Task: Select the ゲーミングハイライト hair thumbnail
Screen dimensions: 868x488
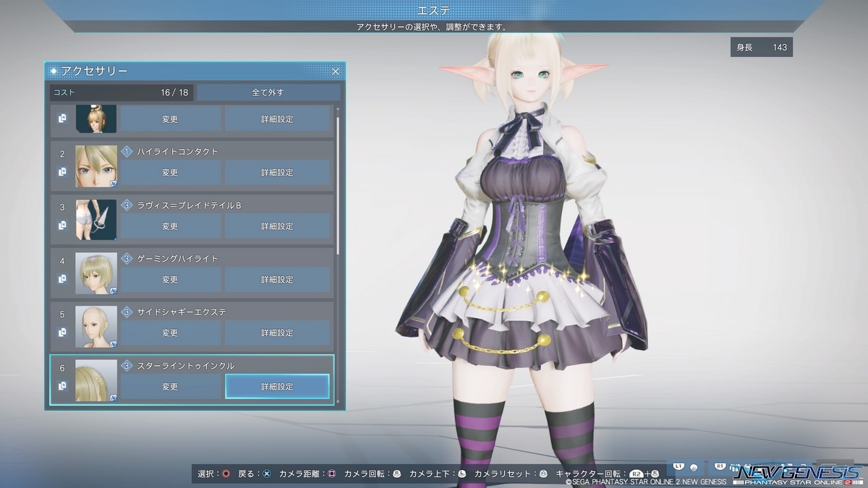Action: pos(96,273)
